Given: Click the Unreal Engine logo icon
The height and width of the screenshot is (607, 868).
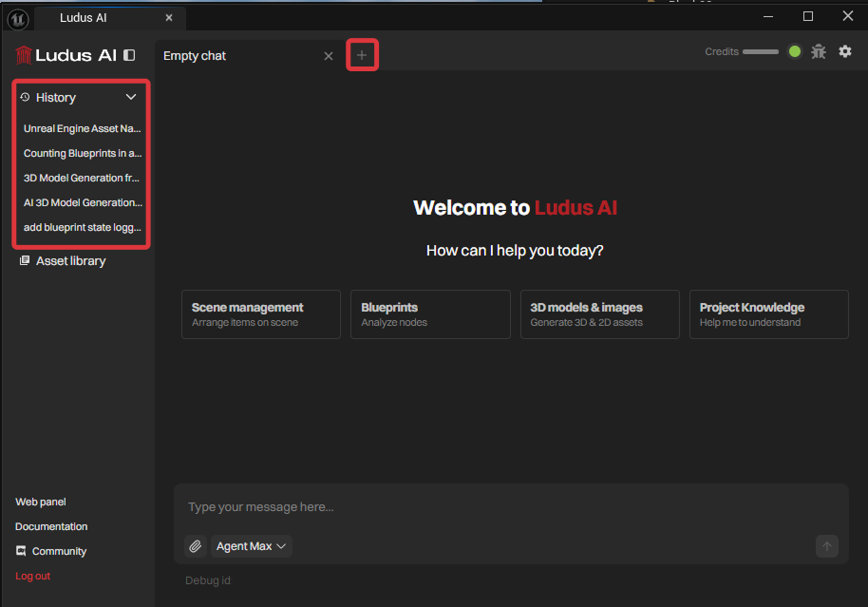Looking at the screenshot, I should coord(18,19).
